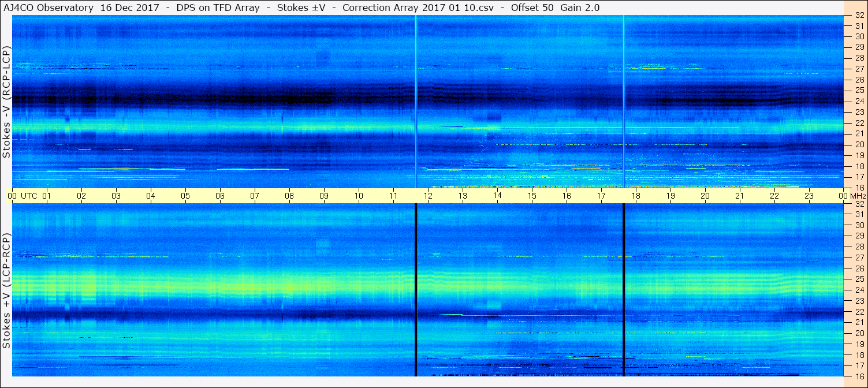868x388 pixels.
Task: Select the 01 hour mark on time axis
Action: point(47,196)
